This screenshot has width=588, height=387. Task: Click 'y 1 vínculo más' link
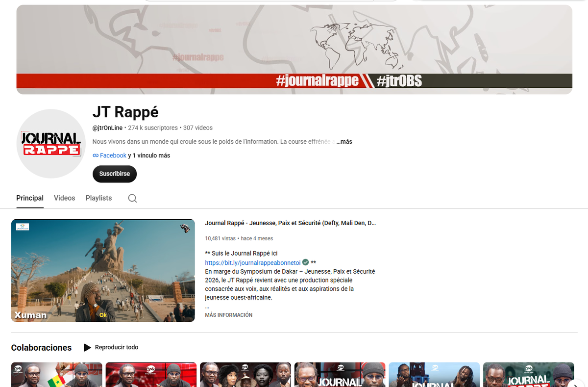point(149,155)
